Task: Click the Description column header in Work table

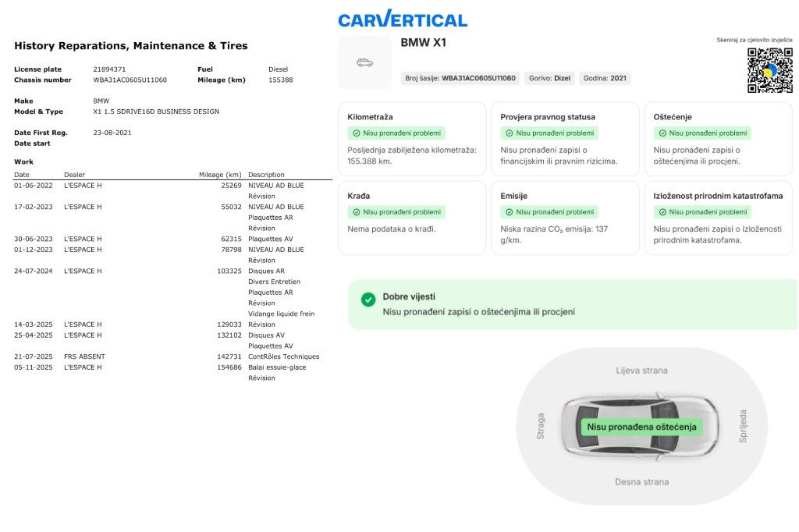Action: coord(266,175)
